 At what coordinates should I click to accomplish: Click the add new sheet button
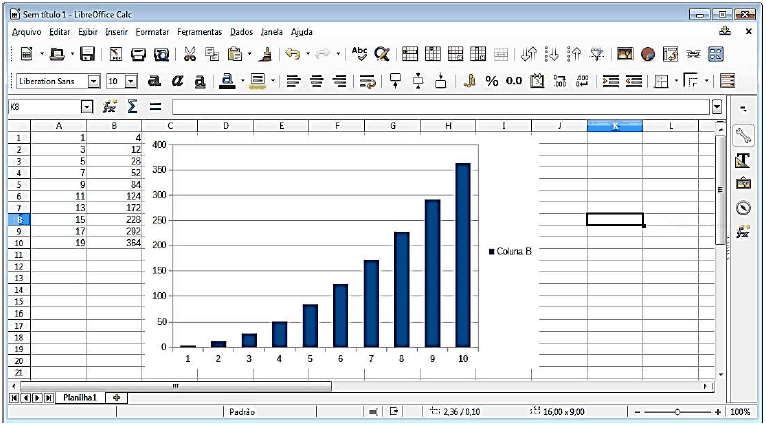tap(117, 397)
